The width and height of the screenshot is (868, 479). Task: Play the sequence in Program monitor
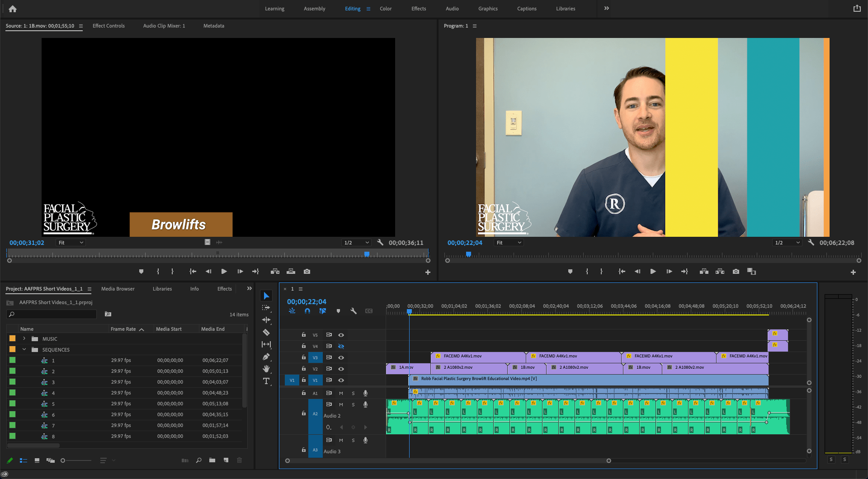[x=653, y=272]
